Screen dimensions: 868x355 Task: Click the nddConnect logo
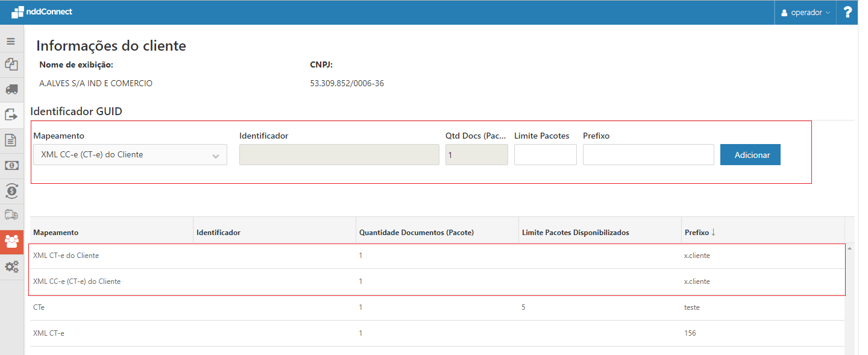click(42, 11)
